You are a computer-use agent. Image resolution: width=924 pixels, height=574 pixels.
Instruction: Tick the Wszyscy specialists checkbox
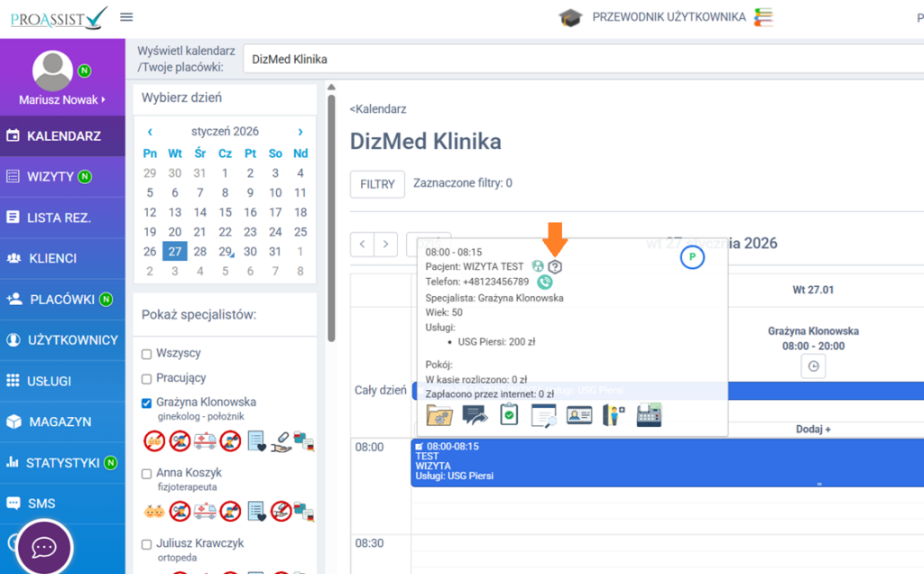click(x=147, y=354)
